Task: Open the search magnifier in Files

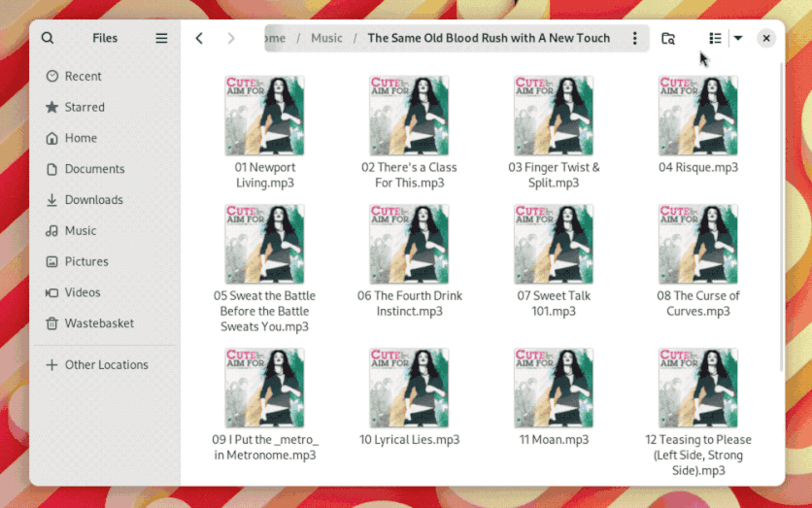Action: coord(48,38)
